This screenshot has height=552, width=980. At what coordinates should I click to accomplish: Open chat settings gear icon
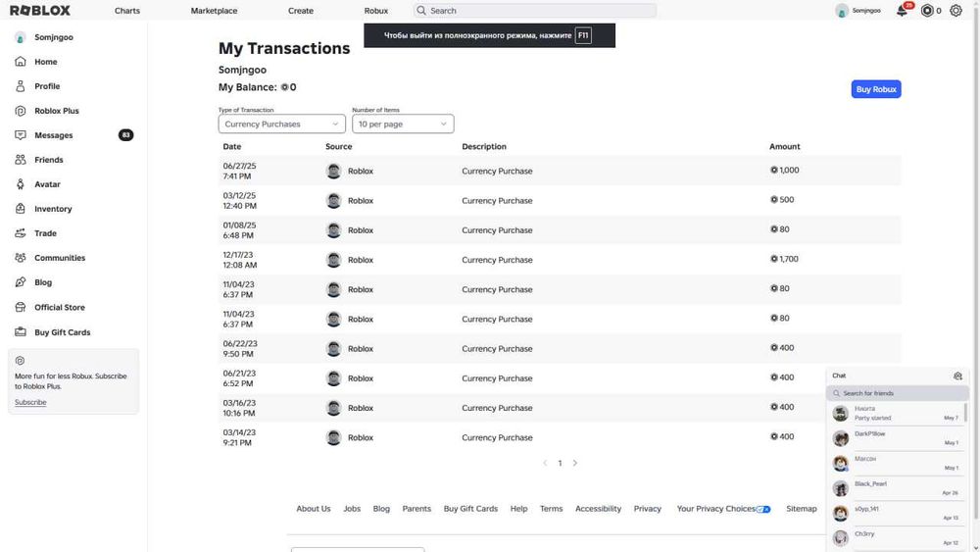[957, 376]
